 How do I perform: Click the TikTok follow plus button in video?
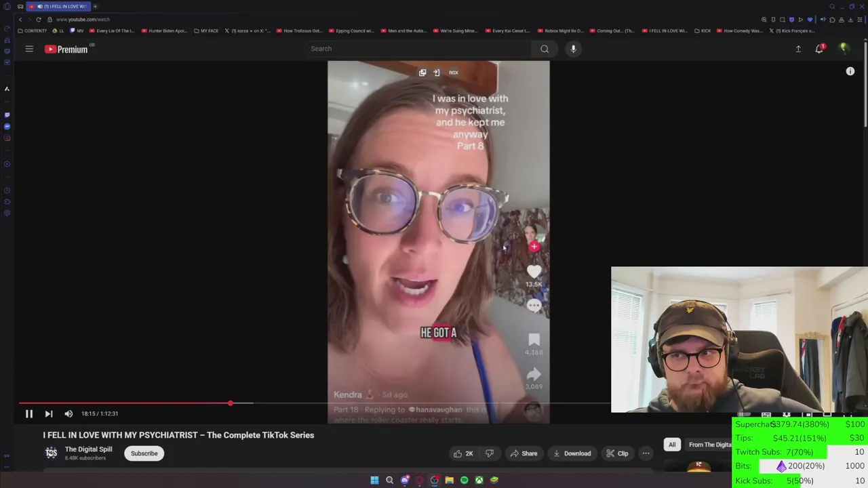[534, 247]
